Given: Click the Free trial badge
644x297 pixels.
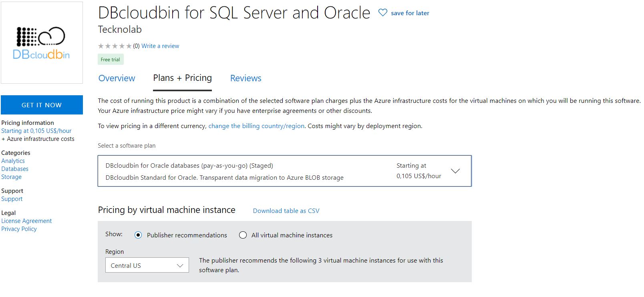Looking at the screenshot, I should pos(111,60).
